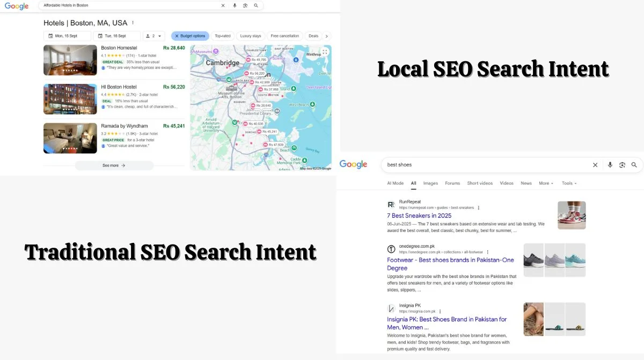Start voice search in the best shoes bar
Screen dimensions: 644x360
610,165
